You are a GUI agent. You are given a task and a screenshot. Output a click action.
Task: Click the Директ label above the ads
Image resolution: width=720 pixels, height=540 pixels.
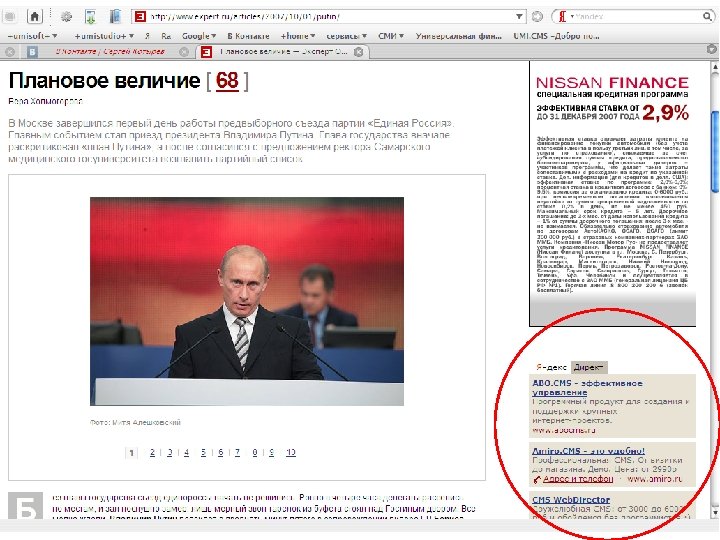[x=589, y=367]
